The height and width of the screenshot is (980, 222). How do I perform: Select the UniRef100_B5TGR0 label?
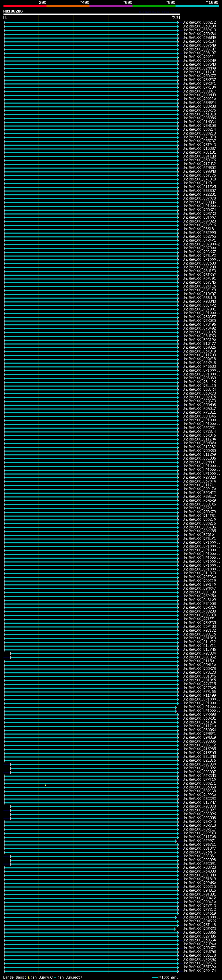199,967
